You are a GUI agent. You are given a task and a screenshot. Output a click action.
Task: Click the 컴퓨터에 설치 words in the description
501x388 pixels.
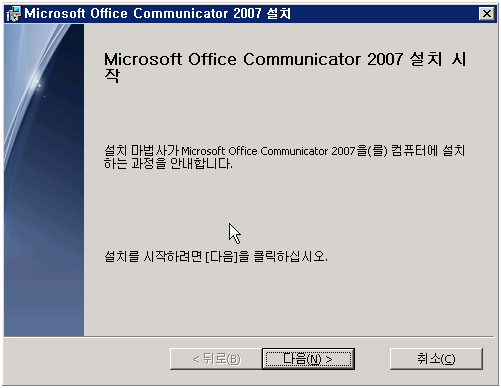[x=428, y=151]
